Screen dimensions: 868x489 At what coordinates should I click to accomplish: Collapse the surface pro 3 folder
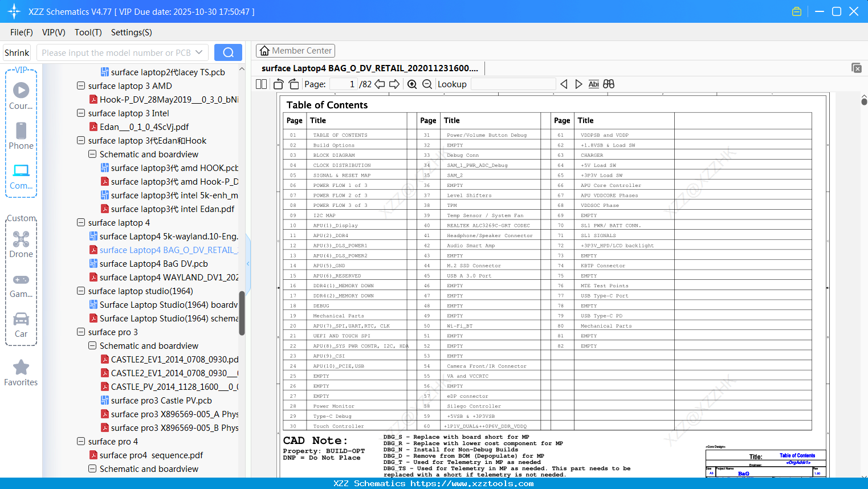[81, 332]
